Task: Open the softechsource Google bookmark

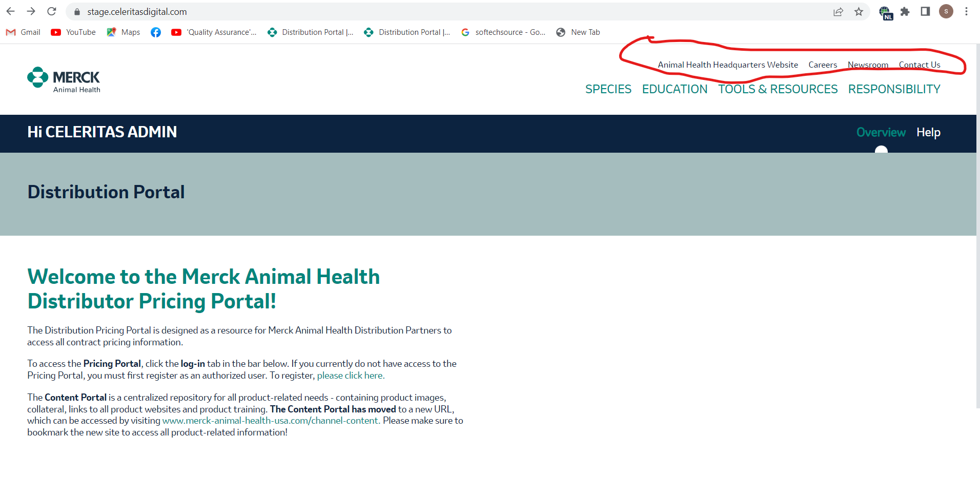Action: point(503,32)
